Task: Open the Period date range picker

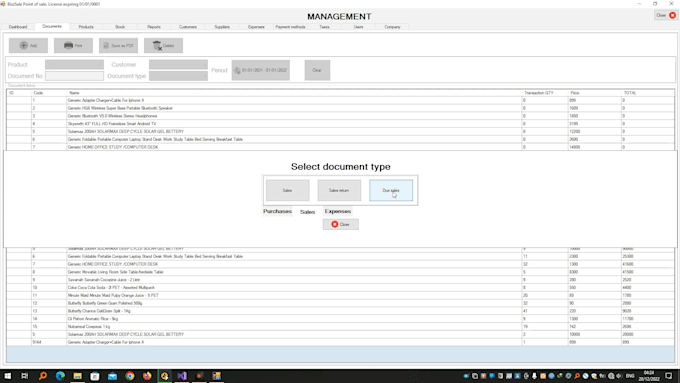Action: pyautogui.click(x=261, y=70)
